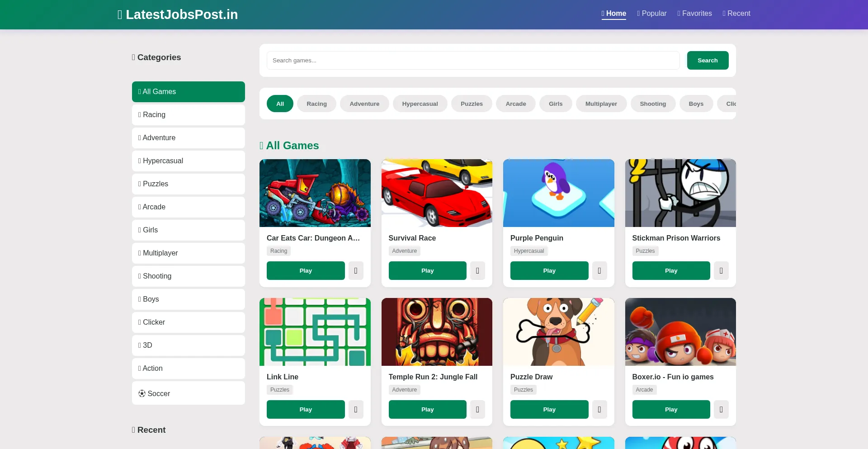Click the 'Stickman Prison Warriors' title
The height and width of the screenshot is (449, 868).
pyautogui.click(x=676, y=238)
